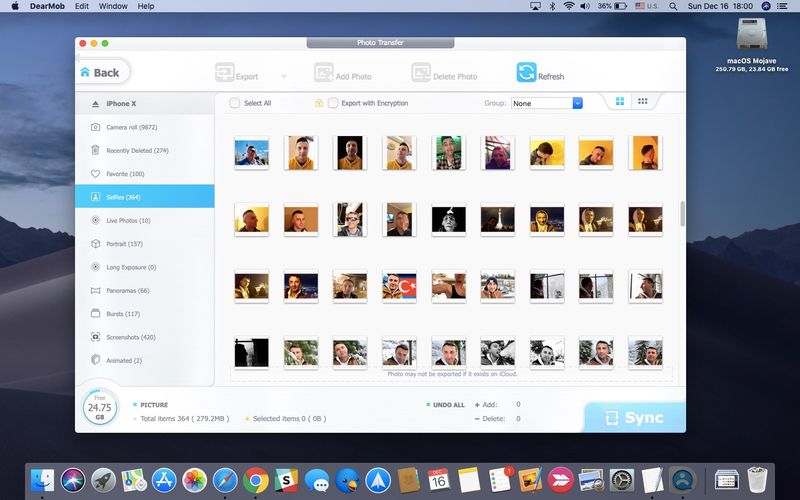
Task: Open the Edit menu
Action: click(x=82, y=6)
